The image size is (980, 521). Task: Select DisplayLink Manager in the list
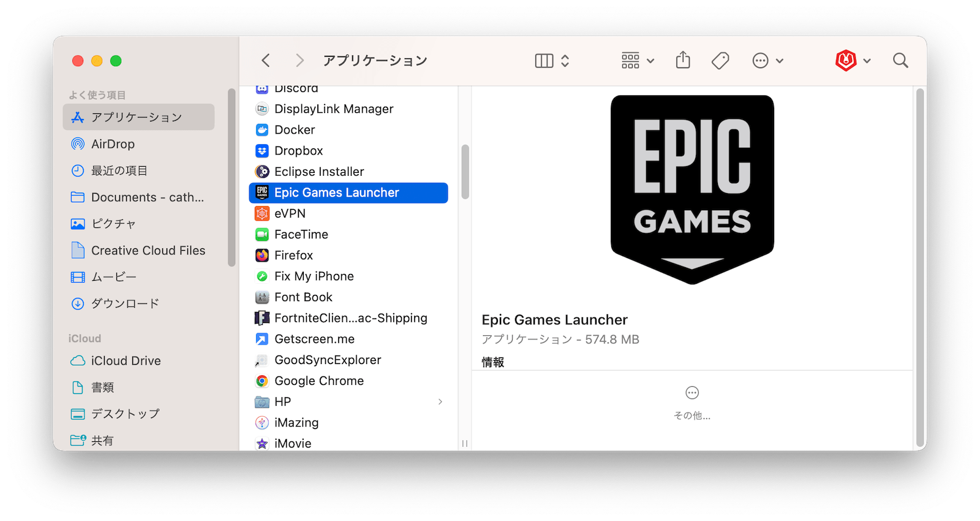349,109
